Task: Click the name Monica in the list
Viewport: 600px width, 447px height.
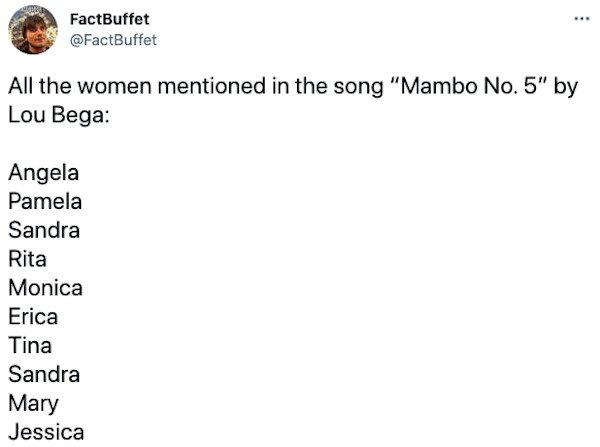Action: click(x=44, y=288)
